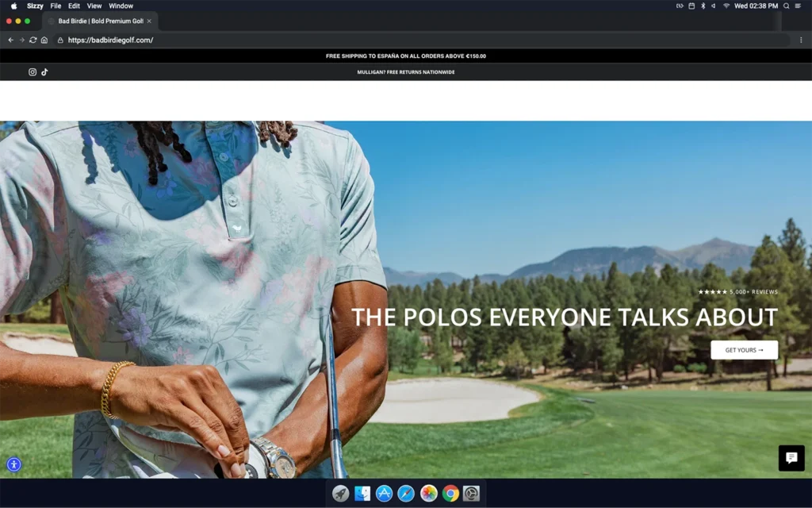Open the Sizzy application menu

click(x=35, y=6)
